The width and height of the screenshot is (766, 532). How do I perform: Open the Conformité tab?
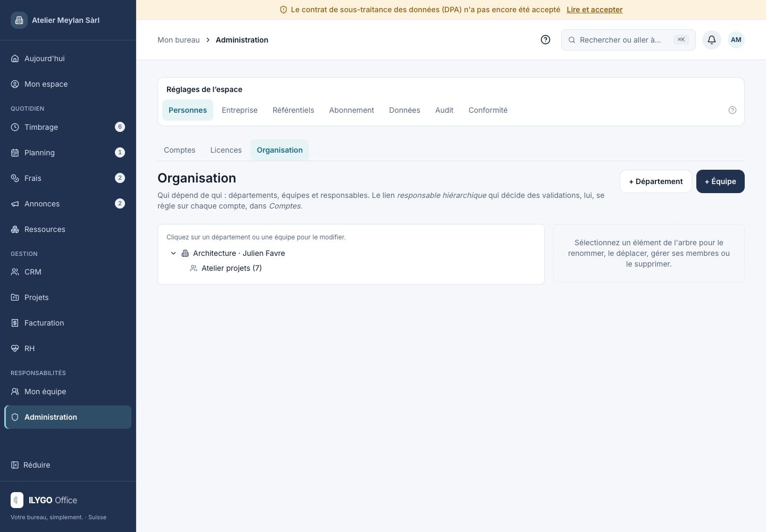pyautogui.click(x=488, y=110)
